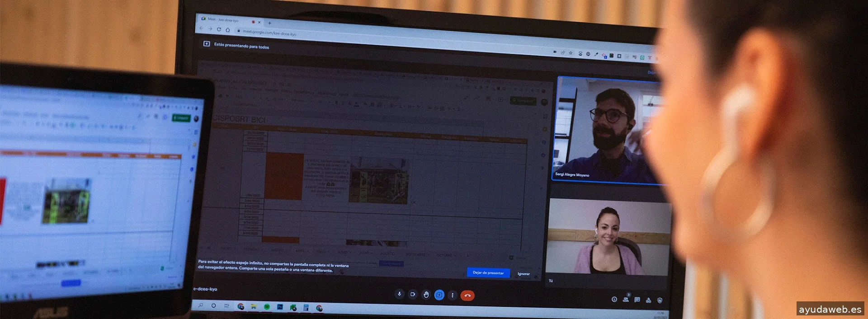Show the participants list panel
Image resolution: width=868 pixels, height=319 pixels.
coord(626,299)
